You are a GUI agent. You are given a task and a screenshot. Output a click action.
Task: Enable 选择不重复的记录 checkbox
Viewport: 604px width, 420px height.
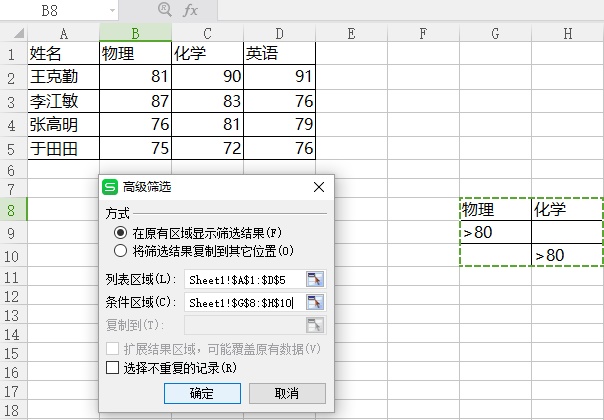(112, 367)
